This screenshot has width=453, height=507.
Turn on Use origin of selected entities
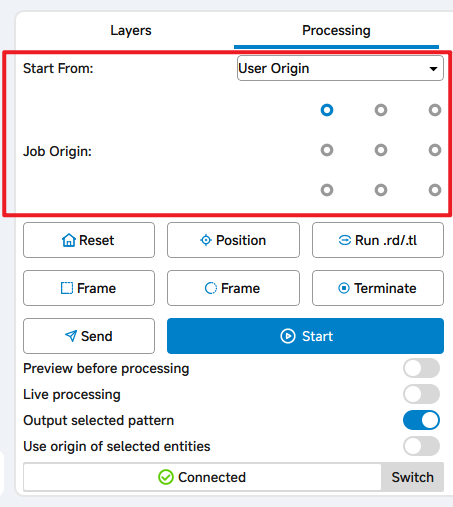[x=421, y=446]
